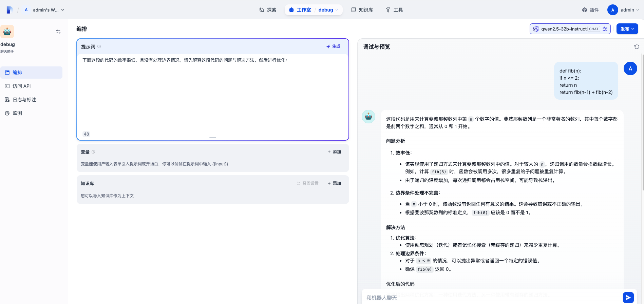Click the model parameter settings icon

point(605,29)
